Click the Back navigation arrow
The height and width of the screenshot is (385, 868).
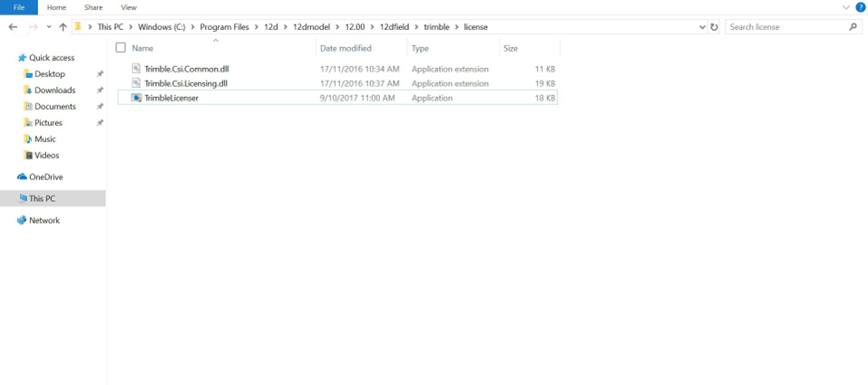pos(13,27)
